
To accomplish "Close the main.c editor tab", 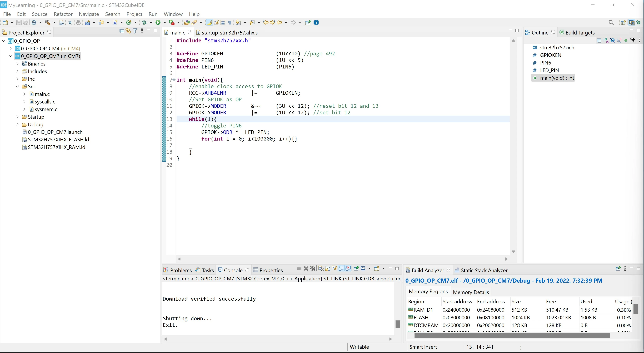I will click(189, 32).
